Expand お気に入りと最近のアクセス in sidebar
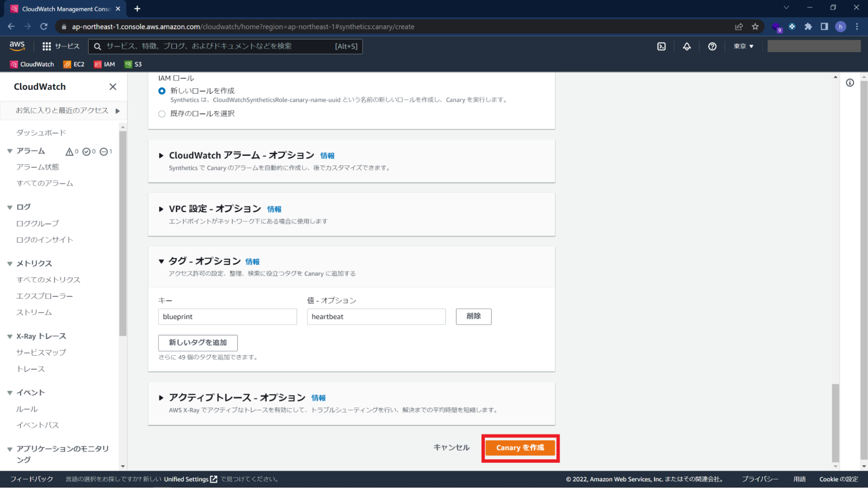The height and width of the screenshot is (488, 868). (118, 111)
